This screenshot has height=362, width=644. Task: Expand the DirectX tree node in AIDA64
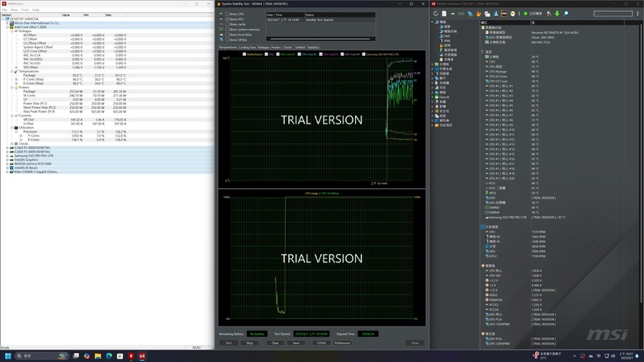(433, 97)
